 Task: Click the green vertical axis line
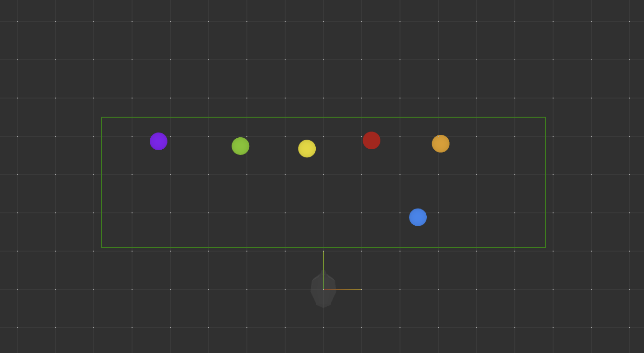323,268
